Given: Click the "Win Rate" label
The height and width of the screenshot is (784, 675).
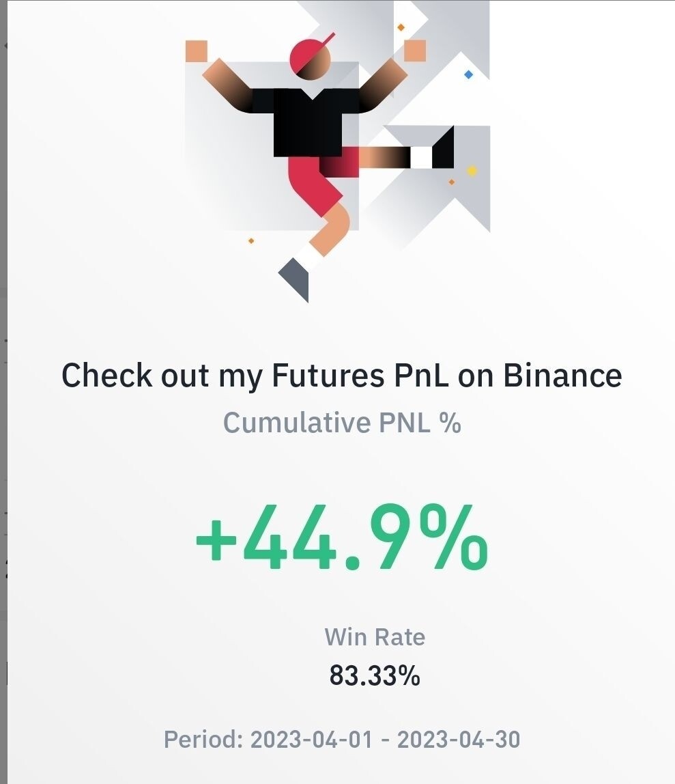Looking at the screenshot, I should pyautogui.click(x=375, y=637).
